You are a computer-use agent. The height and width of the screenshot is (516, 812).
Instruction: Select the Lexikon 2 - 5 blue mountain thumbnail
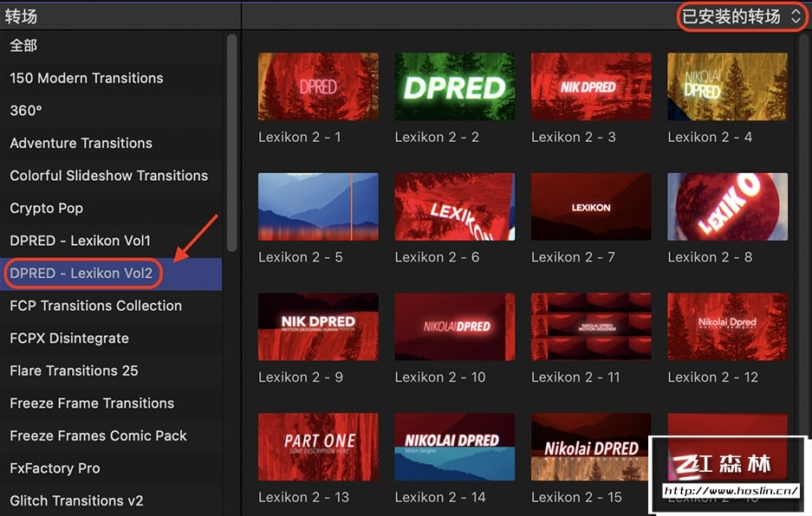pyautogui.click(x=318, y=207)
